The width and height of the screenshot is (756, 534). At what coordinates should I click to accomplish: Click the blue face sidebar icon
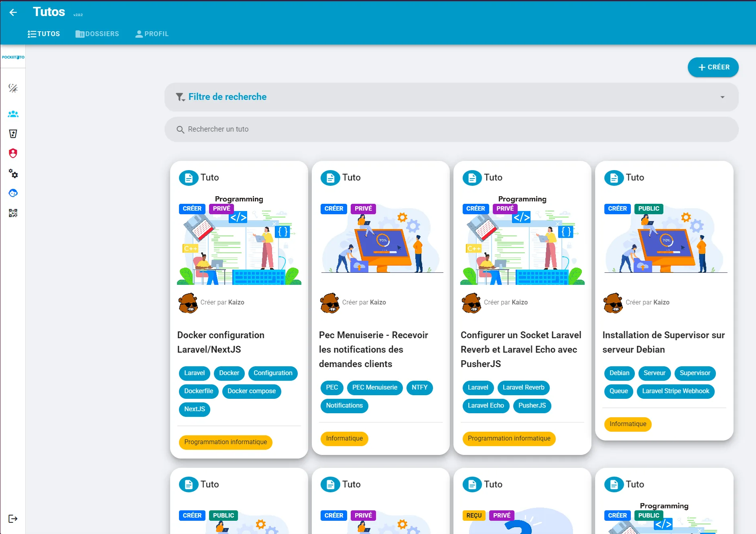coord(13,193)
